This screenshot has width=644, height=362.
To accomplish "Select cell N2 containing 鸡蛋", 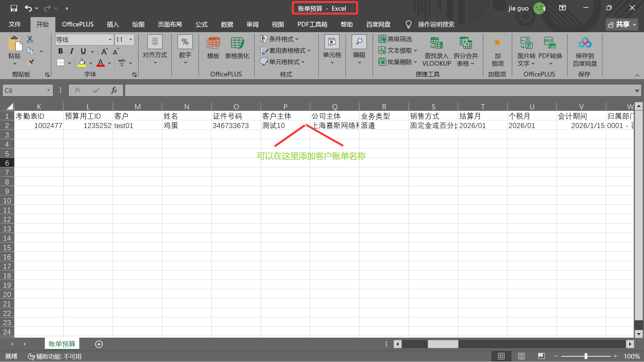I will [x=186, y=126].
